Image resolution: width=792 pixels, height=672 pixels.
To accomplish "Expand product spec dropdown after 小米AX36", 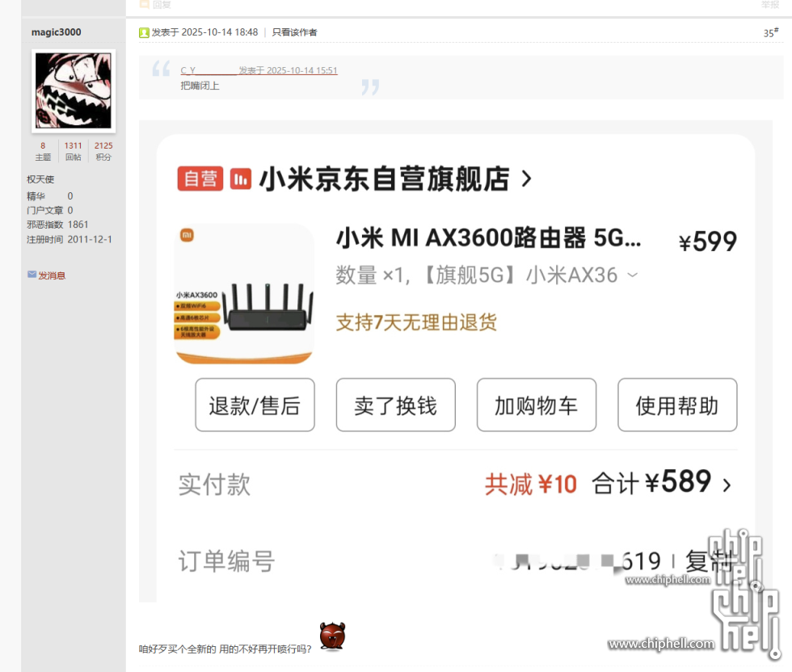I will [x=632, y=275].
